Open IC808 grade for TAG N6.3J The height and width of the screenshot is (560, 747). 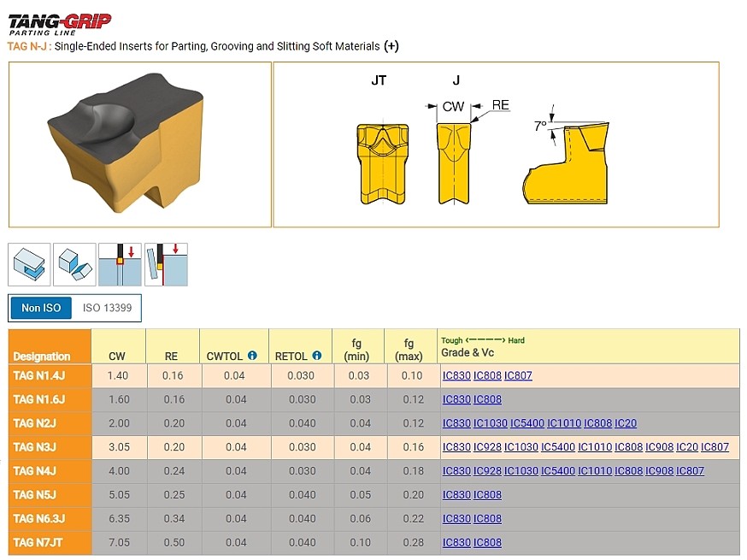coord(487,519)
